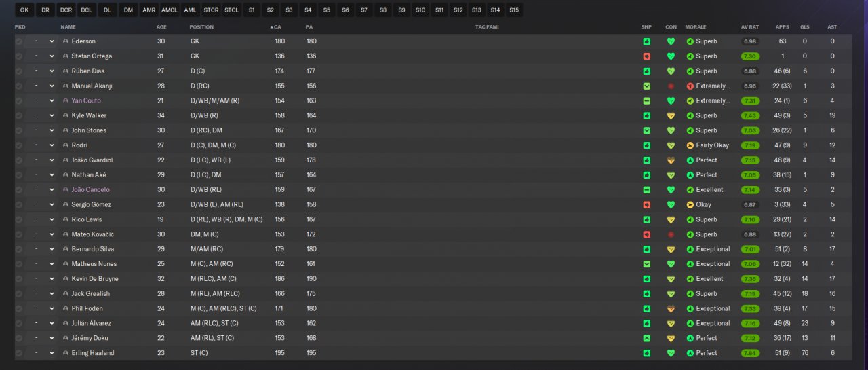Click the morale icon beside John Stones' Superb
The height and width of the screenshot is (370, 868).
[x=690, y=130]
